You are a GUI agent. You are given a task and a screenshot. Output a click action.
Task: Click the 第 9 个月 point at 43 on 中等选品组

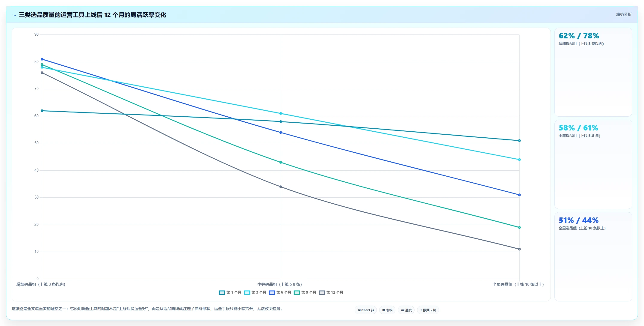click(281, 162)
